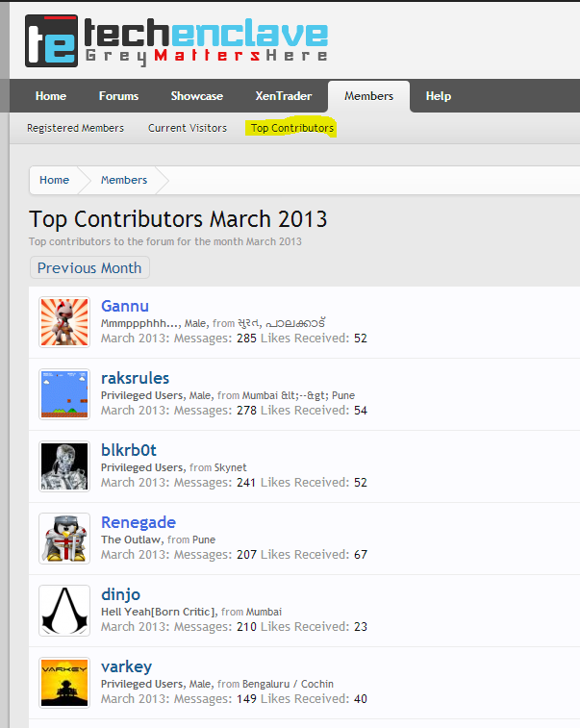580x728 pixels.
Task: Select the Members tab
Action: (x=368, y=96)
